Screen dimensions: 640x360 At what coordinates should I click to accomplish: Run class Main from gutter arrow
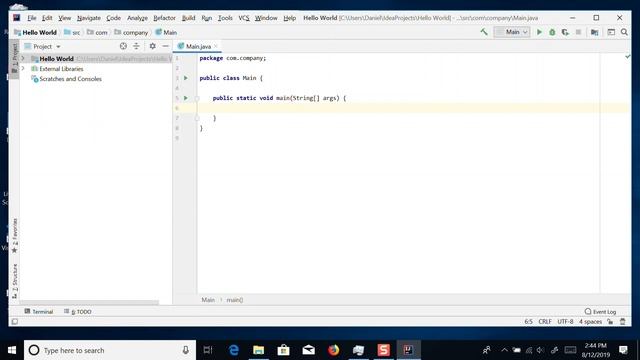(186, 78)
